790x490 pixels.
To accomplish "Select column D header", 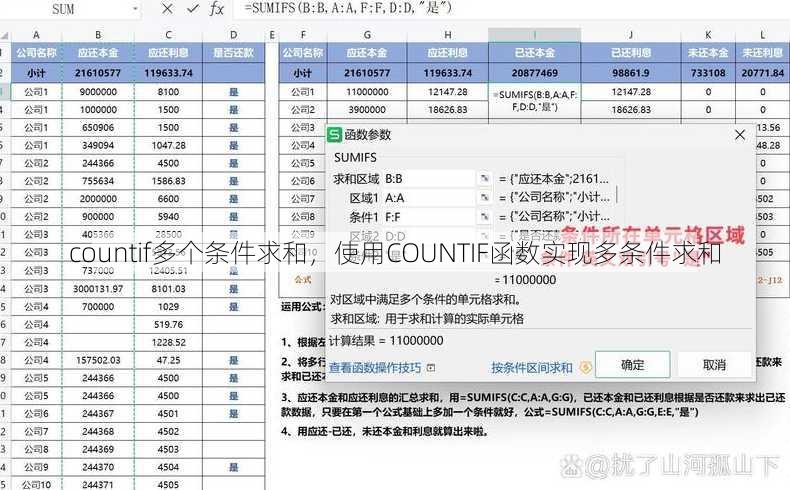I will coord(233,35).
